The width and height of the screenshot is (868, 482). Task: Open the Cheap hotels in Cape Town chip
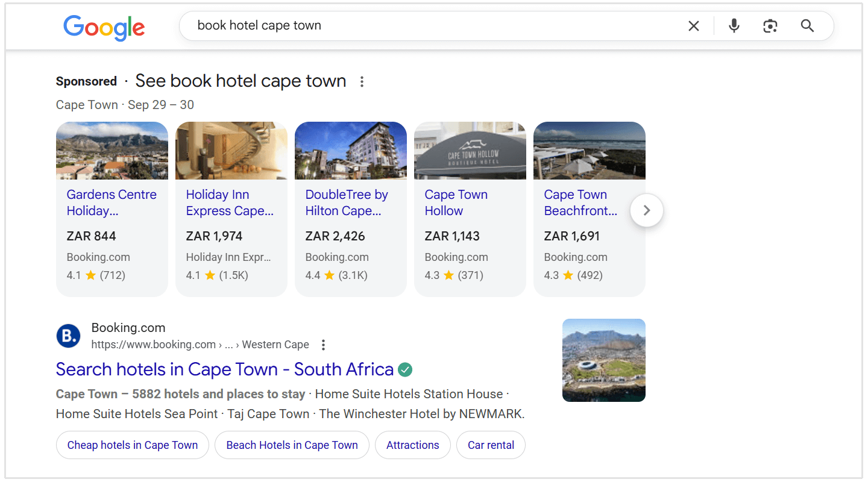click(x=132, y=445)
